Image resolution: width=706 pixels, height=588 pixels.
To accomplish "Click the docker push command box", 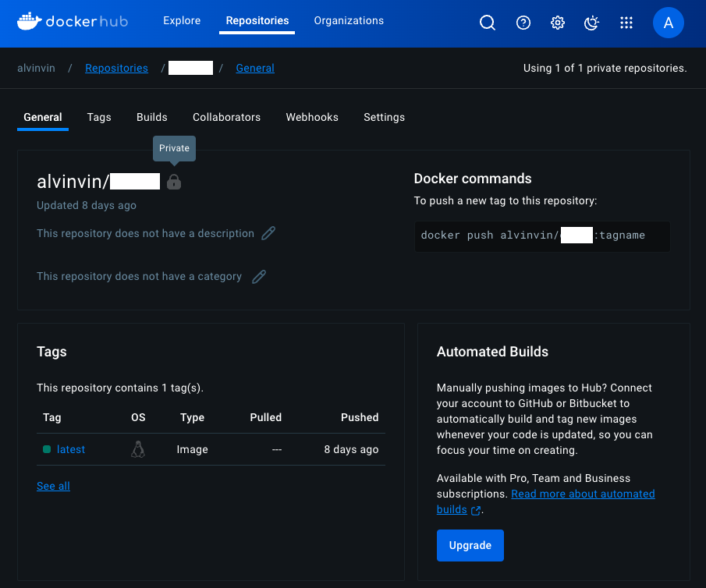I will 542,236.
